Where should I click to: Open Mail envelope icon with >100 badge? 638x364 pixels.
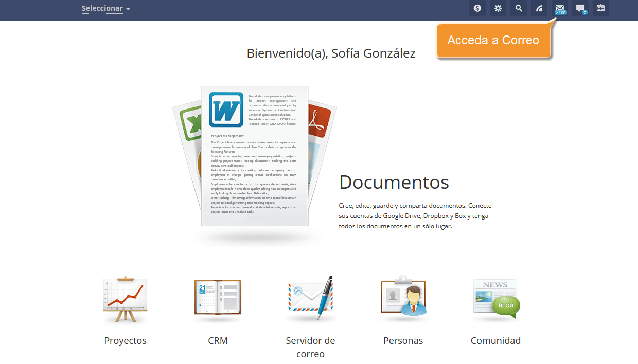pos(560,8)
